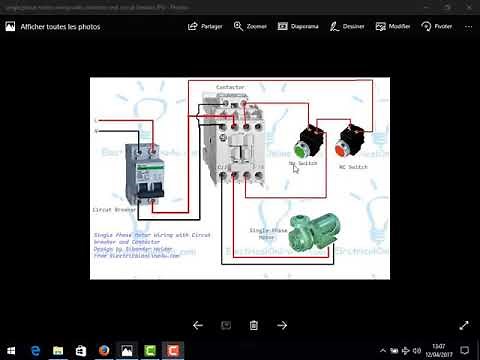Show hidden tray icons chevron
Image resolution: width=480 pixels, height=360 pixels.
click(383, 351)
